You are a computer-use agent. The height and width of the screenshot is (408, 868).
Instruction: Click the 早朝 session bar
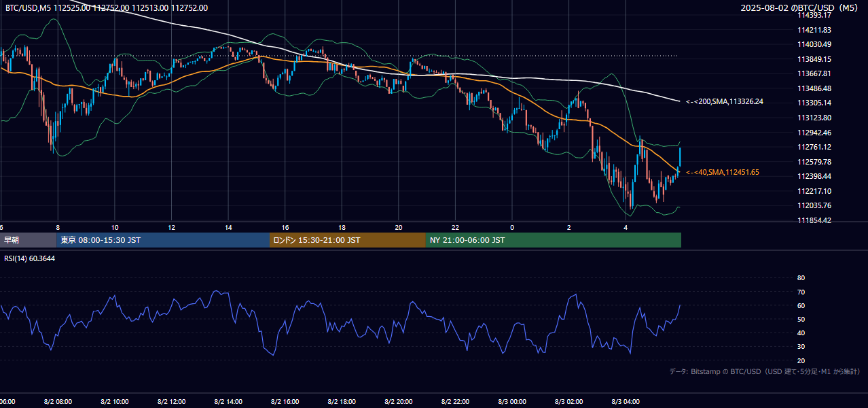pos(28,240)
